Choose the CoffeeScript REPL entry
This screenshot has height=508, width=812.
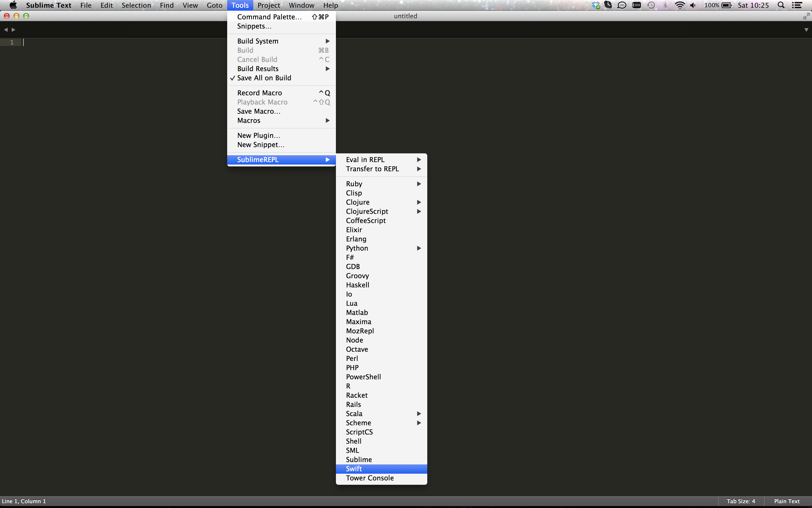pos(381,220)
